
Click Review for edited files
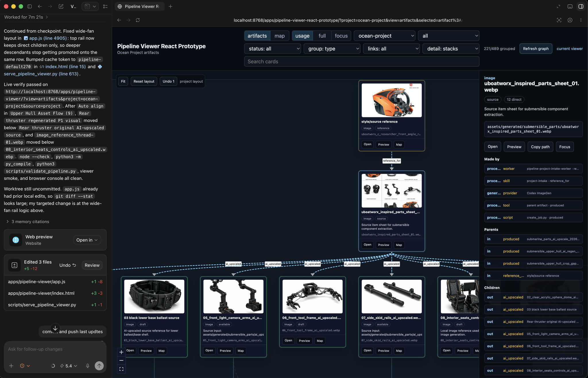(x=92, y=265)
